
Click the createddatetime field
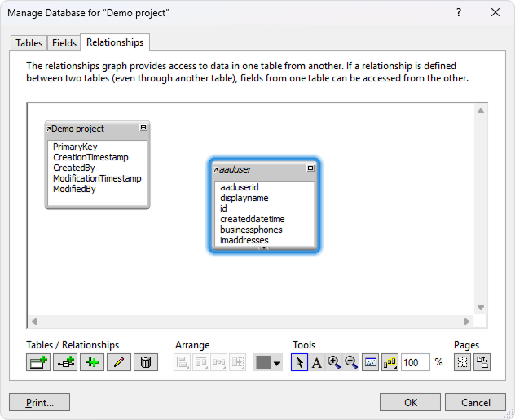253,219
